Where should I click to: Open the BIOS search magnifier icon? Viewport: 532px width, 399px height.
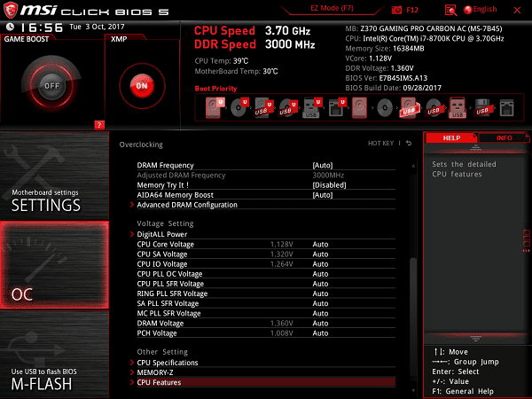(450, 10)
